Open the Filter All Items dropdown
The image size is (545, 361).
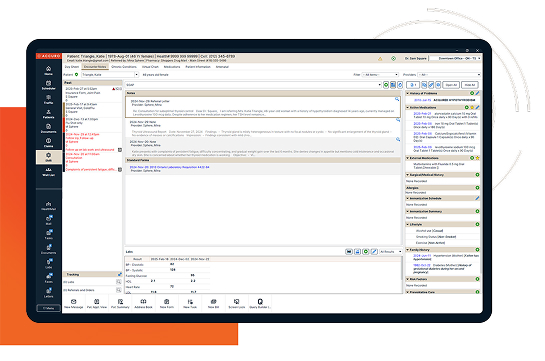(380, 75)
